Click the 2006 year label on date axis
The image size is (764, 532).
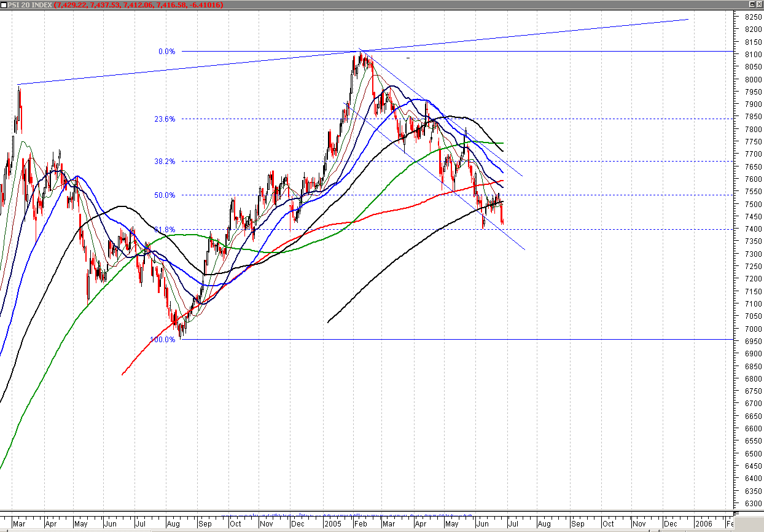704,524
